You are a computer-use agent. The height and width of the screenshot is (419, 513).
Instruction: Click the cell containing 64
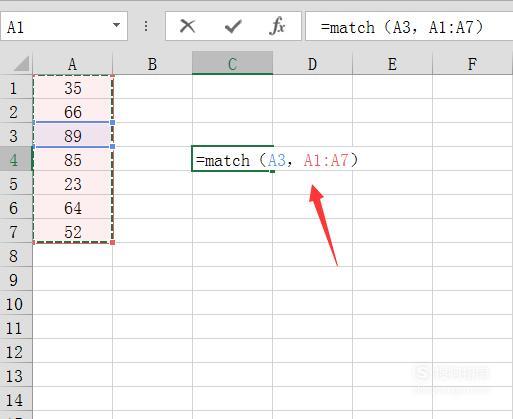[x=73, y=208]
